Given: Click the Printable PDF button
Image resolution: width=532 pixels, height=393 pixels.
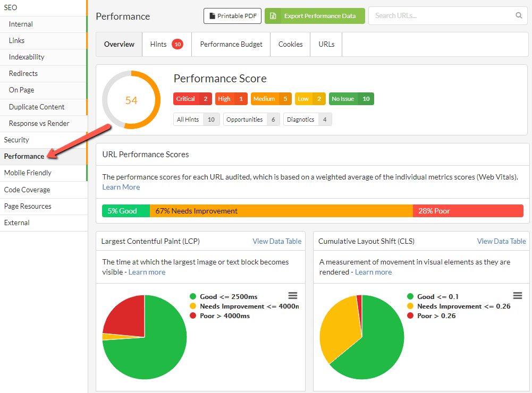Looking at the screenshot, I should coord(232,16).
